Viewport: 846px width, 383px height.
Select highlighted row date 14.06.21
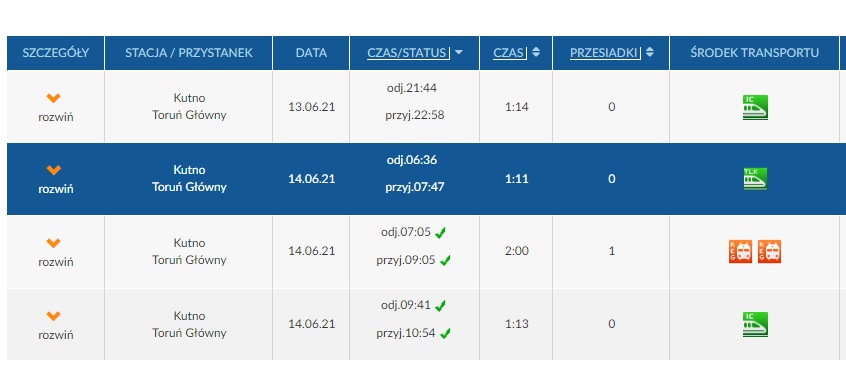pos(311,179)
